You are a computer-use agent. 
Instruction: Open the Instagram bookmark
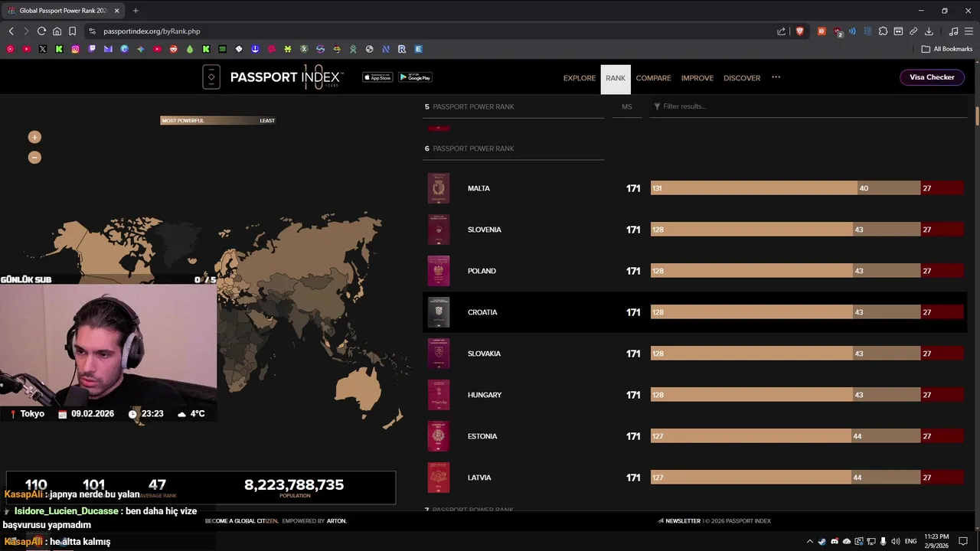76,49
